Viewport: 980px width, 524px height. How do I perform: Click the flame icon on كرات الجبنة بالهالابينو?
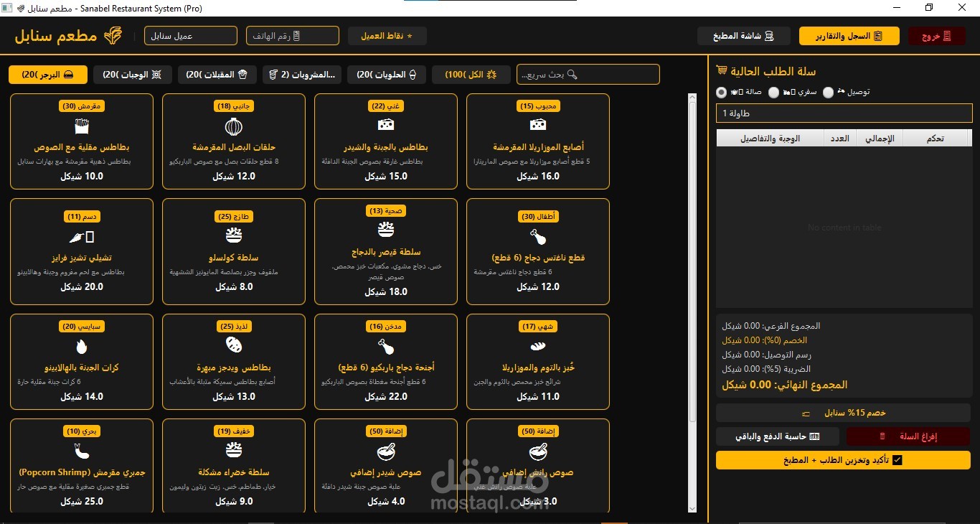coord(82,346)
